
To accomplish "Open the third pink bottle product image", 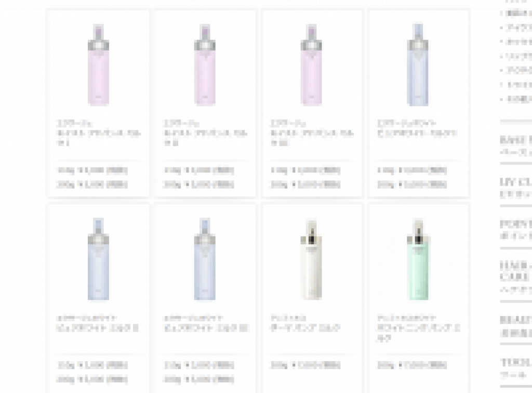I will pos(312,64).
